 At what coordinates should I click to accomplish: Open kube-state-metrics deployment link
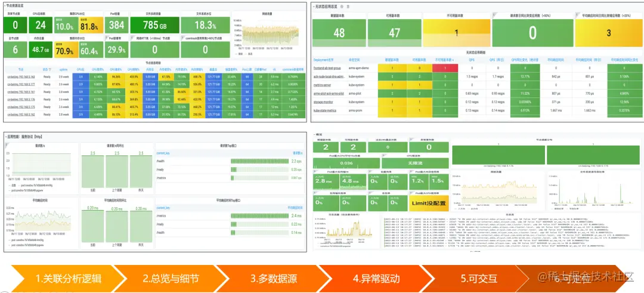pos(324,110)
